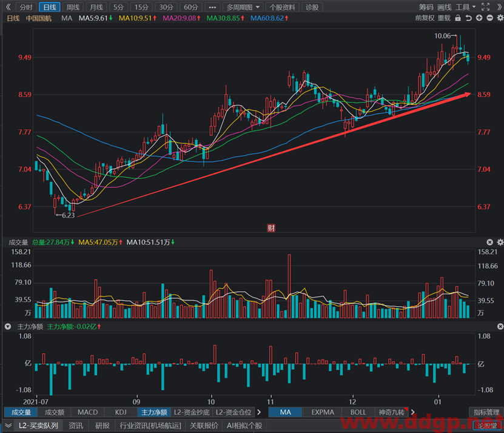Open 成交量 panel settings gear

coord(500,242)
